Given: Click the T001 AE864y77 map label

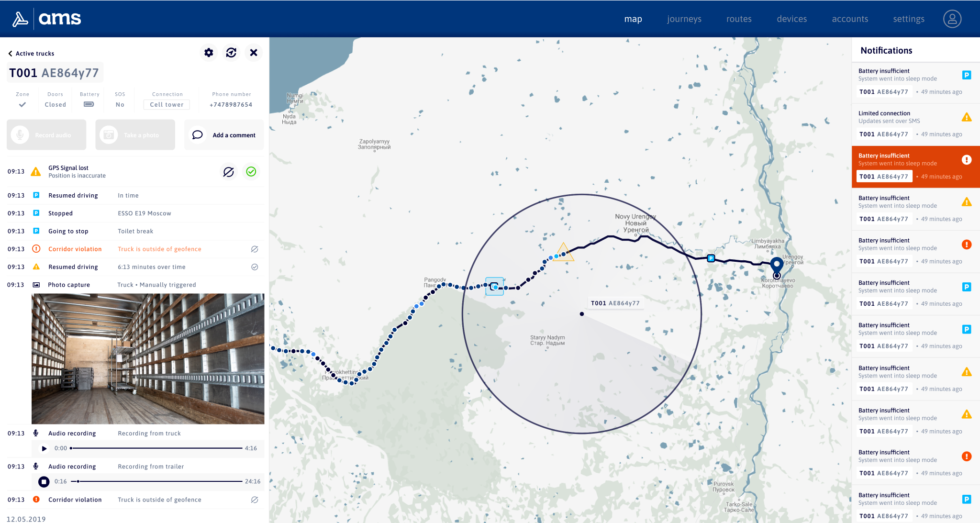Looking at the screenshot, I should click(615, 303).
